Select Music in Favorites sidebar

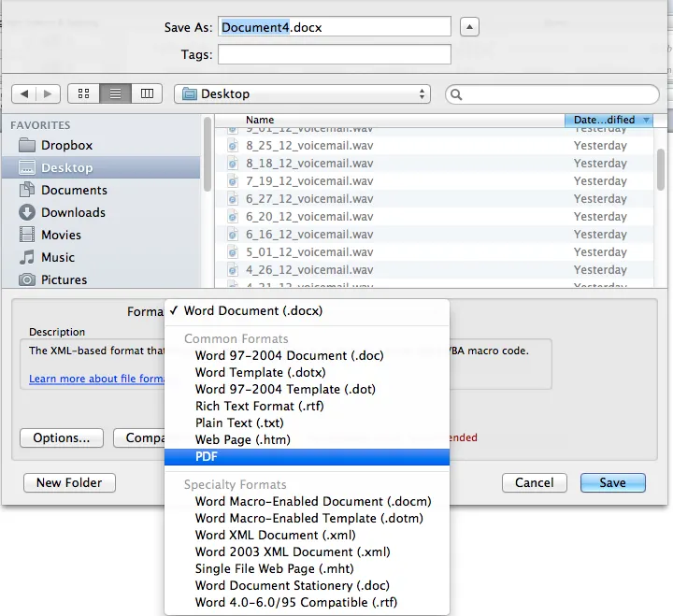[101, 257]
